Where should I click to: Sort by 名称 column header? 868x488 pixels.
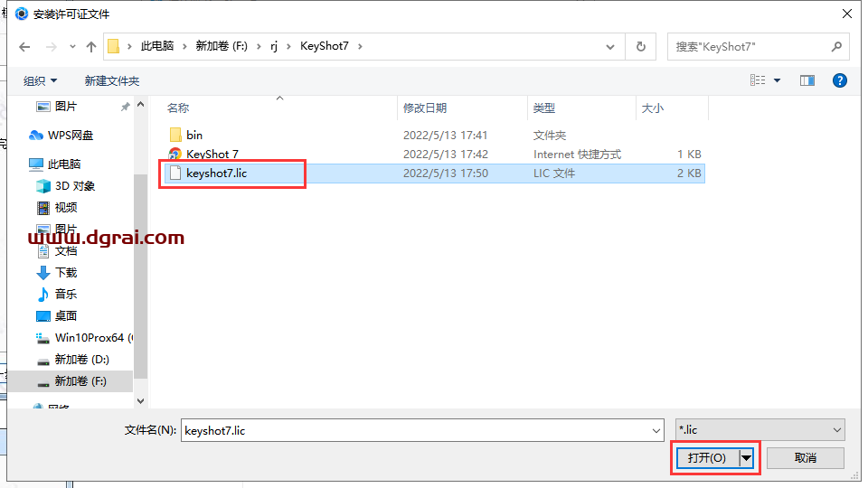point(178,108)
